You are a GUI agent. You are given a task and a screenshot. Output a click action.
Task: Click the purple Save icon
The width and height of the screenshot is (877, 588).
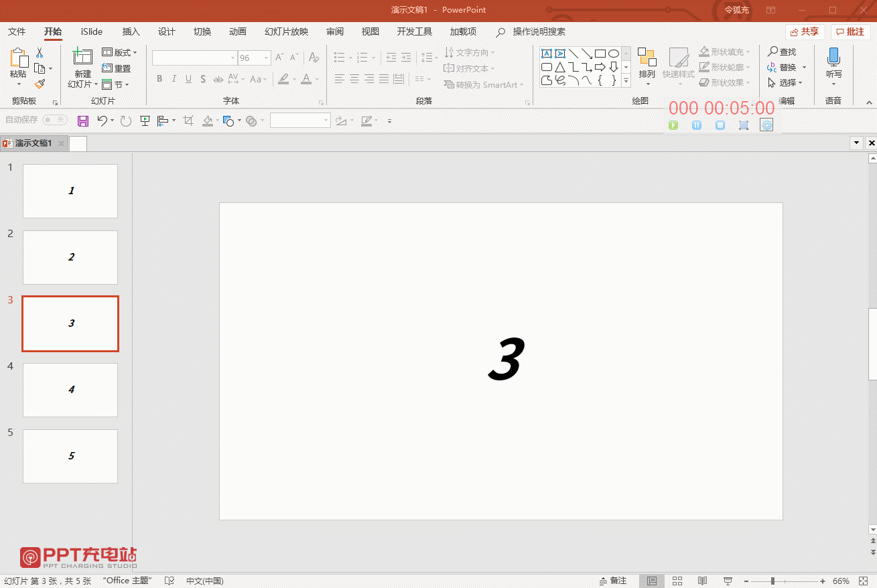(83, 121)
